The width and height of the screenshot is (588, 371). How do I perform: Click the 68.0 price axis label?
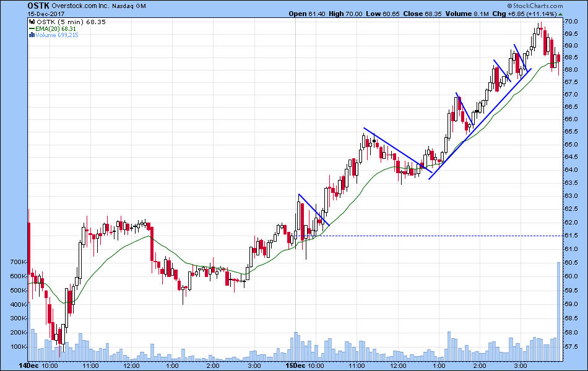coord(571,70)
